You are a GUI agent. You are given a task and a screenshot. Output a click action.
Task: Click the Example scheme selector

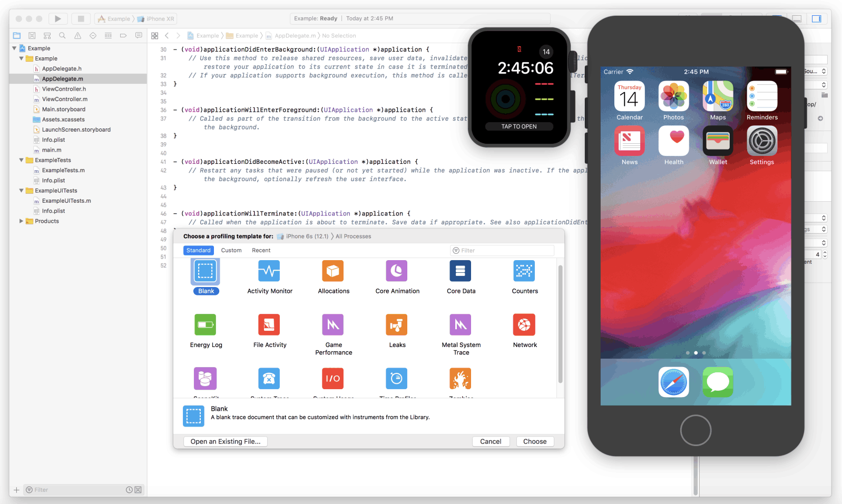(114, 19)
